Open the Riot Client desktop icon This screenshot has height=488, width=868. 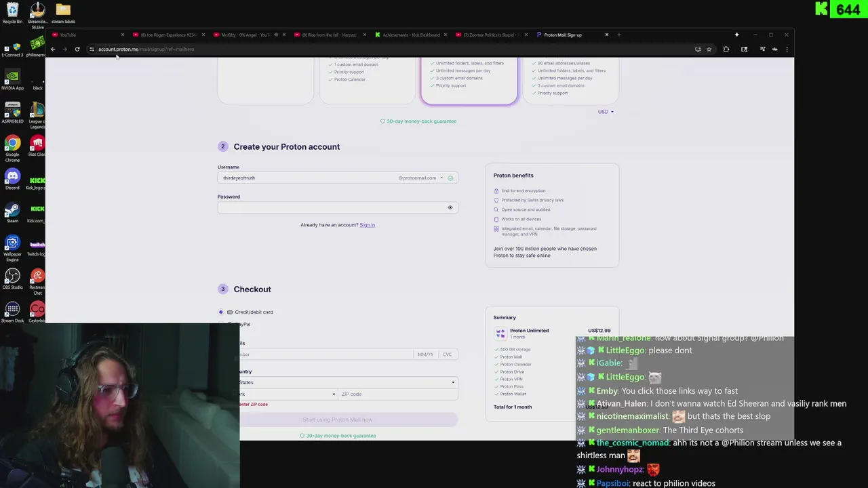coord(37,146)
